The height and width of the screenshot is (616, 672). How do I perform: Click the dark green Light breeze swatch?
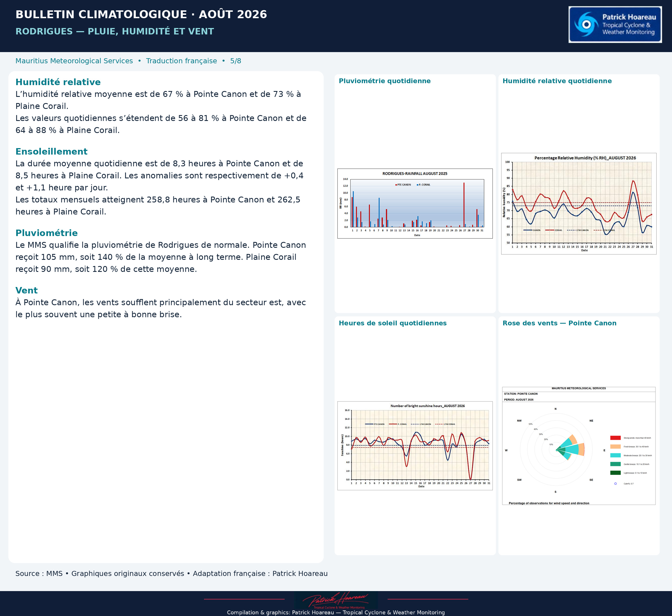pos(615,473)
